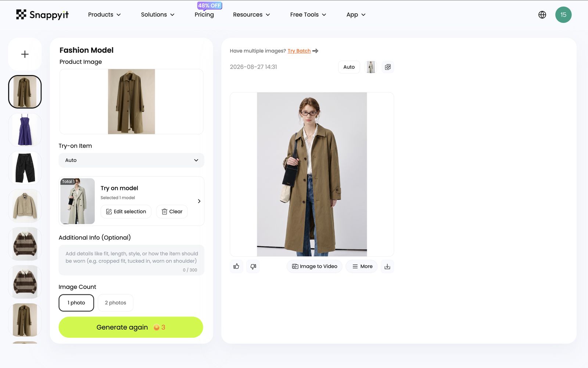The image size is (588, 368).
Task: Click the regenerate icon beside model thumbnail
Action: pos(388,67)
